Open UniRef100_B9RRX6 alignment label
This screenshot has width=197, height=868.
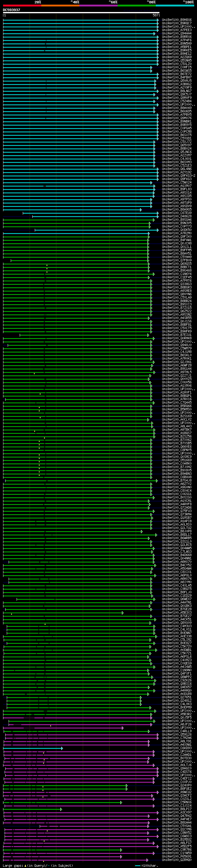[x=177, y=37]
